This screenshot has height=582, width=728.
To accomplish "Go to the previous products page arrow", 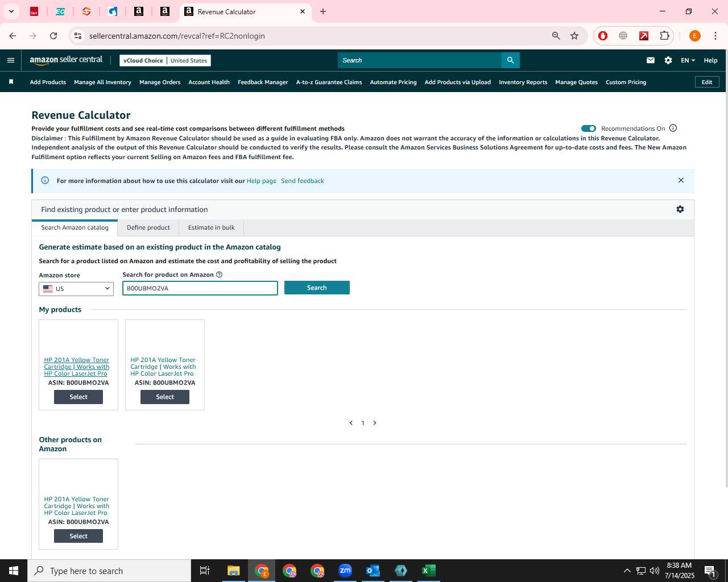I will 351,423.
